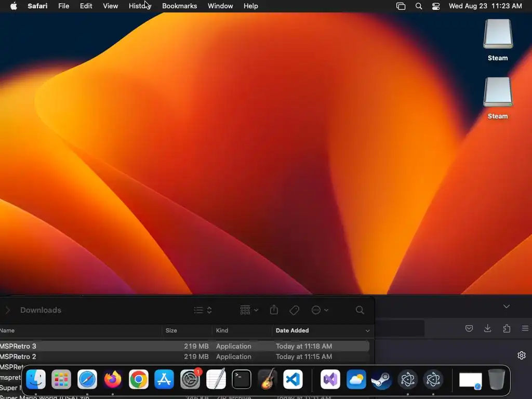Open the Edit menu

(86, 6)
